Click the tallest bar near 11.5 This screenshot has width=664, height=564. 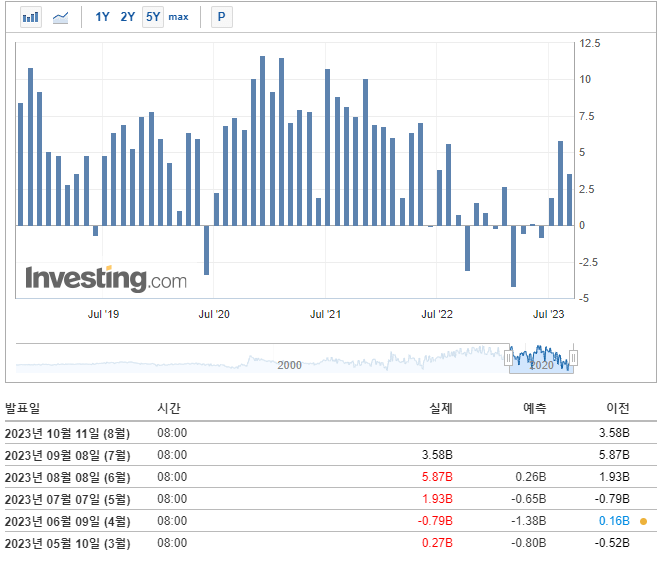[x=263, y=141]
